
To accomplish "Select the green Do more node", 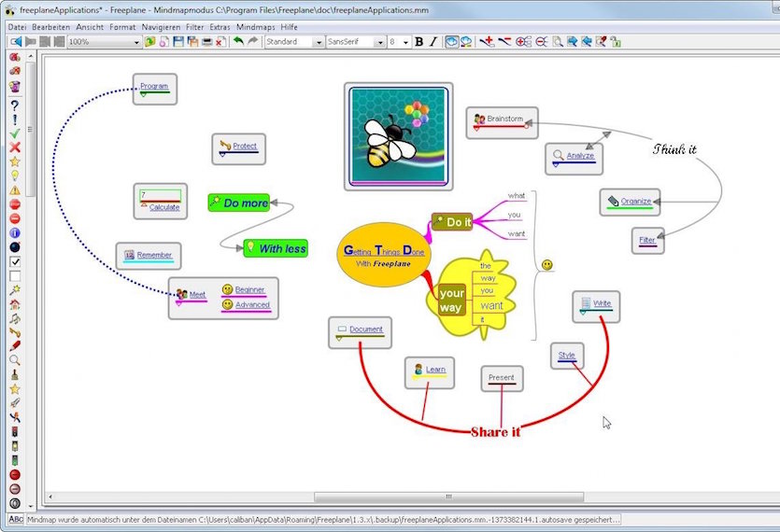I will 239,203.
